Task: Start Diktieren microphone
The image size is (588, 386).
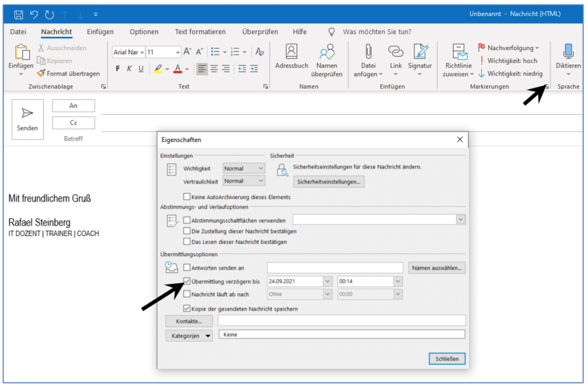Action: click(568, 51)
